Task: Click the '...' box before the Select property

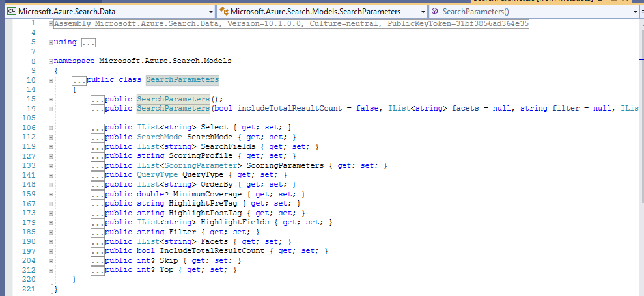Action: (x=97, y=128)
